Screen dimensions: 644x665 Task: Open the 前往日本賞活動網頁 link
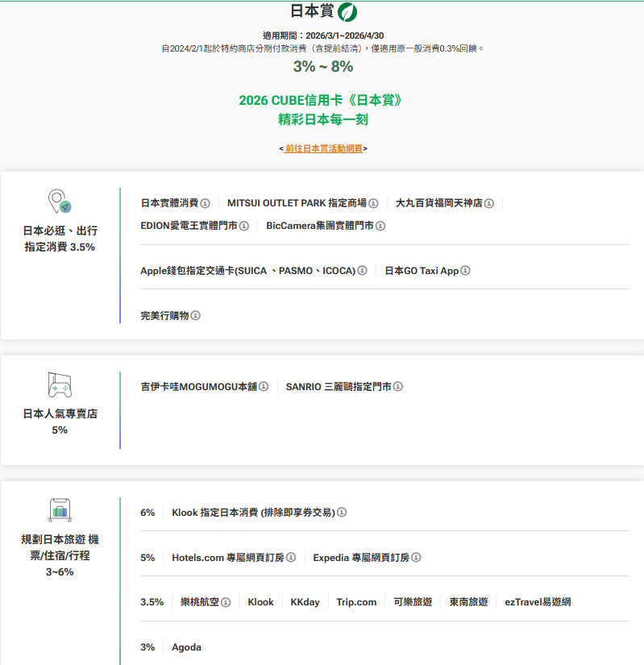point(323,148)
